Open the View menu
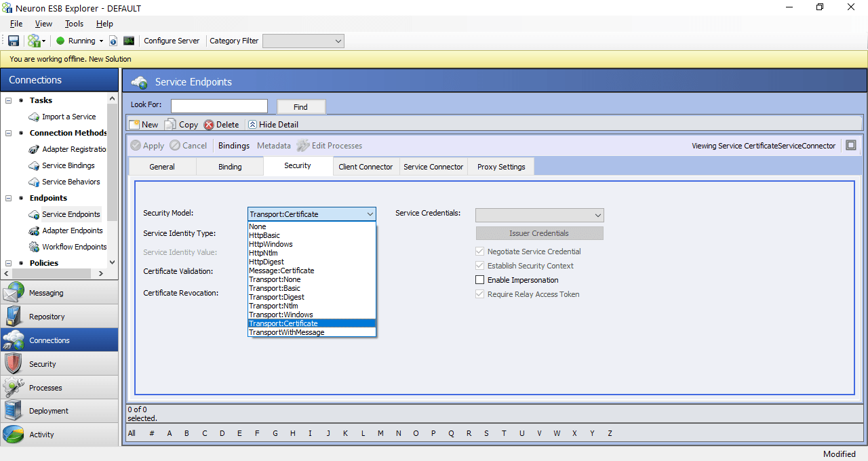The image size is (868, 461). click(x=43, y=24)
